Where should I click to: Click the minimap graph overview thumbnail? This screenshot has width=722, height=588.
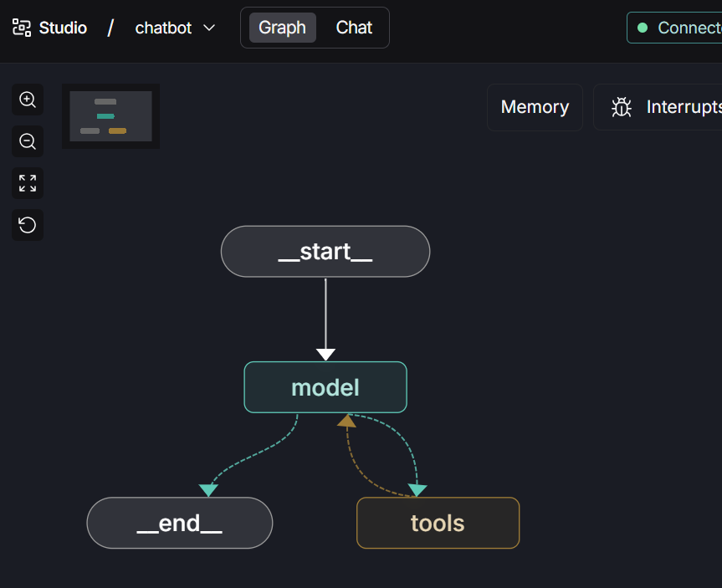tap(110, 116)
